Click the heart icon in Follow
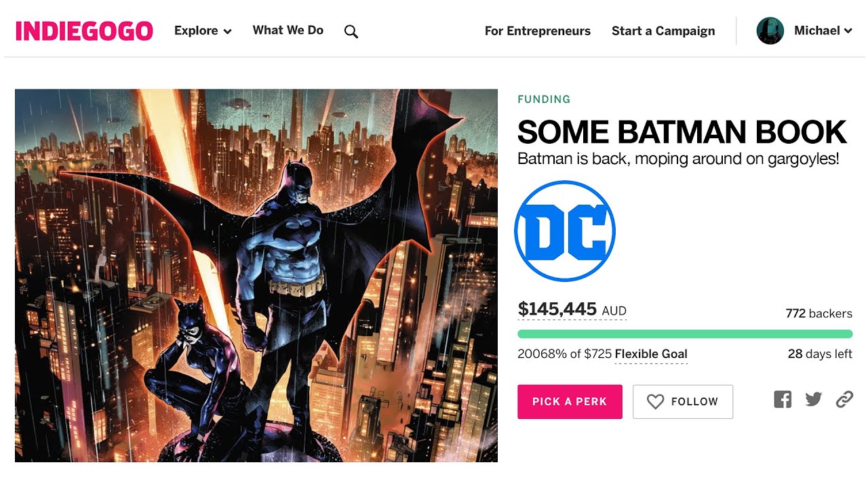Image resolution: width=868 pixels, height=488 pixels. coord(655,402)
